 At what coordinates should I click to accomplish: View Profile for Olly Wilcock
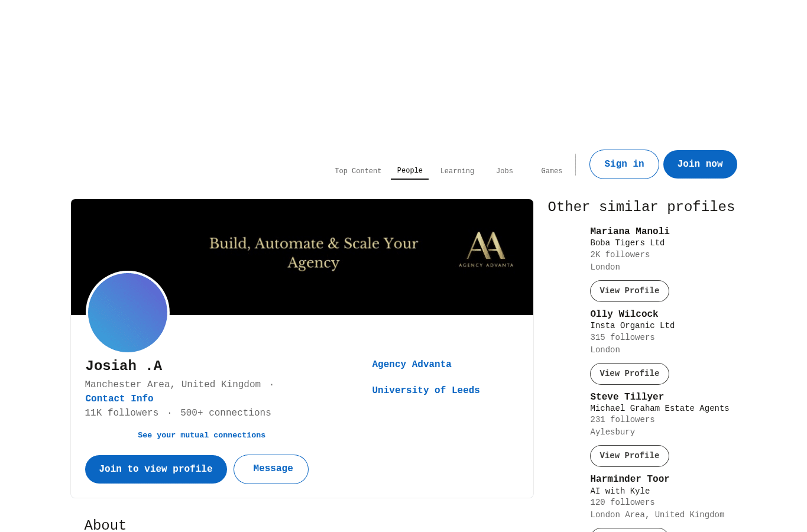click(630, 374)
